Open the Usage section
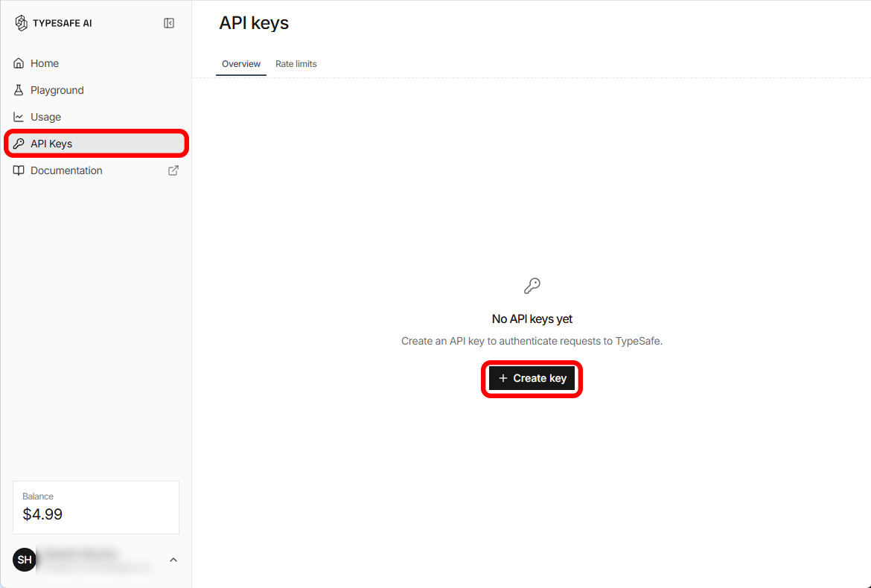871x588 pixels. coord(96,117)
